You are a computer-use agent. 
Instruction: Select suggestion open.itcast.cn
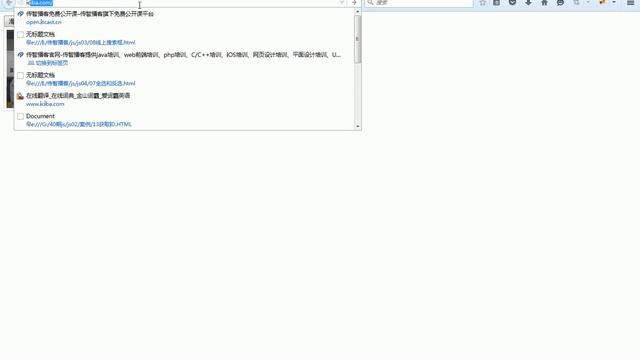click(185, 18)
